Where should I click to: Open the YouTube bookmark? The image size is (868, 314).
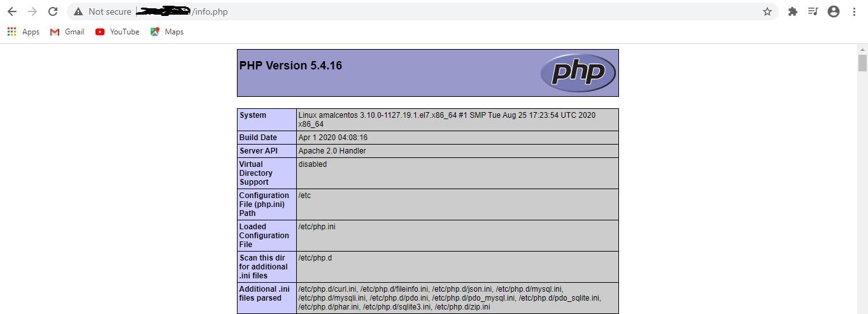coord(117,32)
